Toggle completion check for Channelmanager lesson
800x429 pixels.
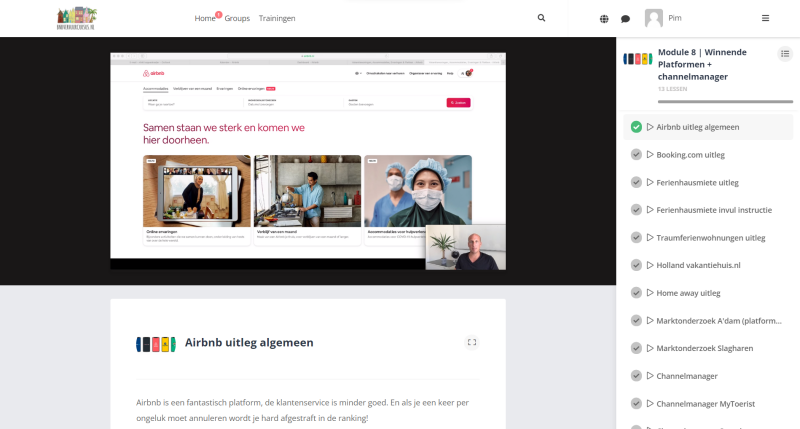click(x=636, y=376)
